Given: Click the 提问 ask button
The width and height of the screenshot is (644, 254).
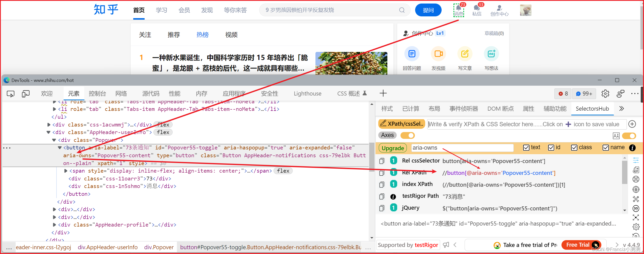Looking at the screenshot, I should pos(428,10).
